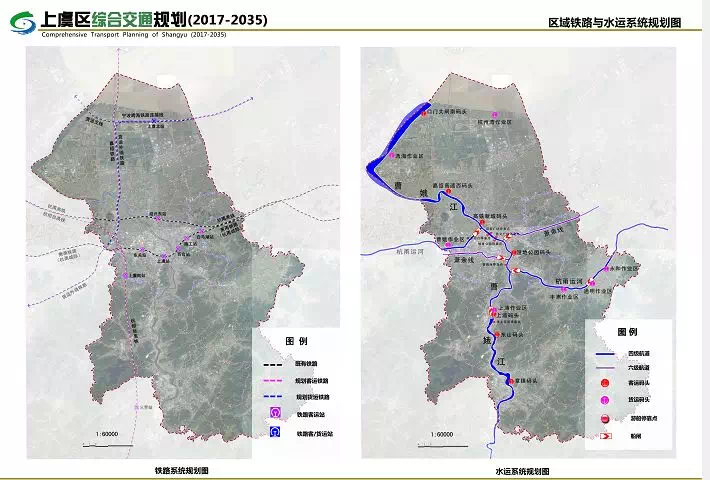The width and height of the screenshot is (710, 480).
Task: Click the railway map 图例 legend heading
Action: coord(298,340)
